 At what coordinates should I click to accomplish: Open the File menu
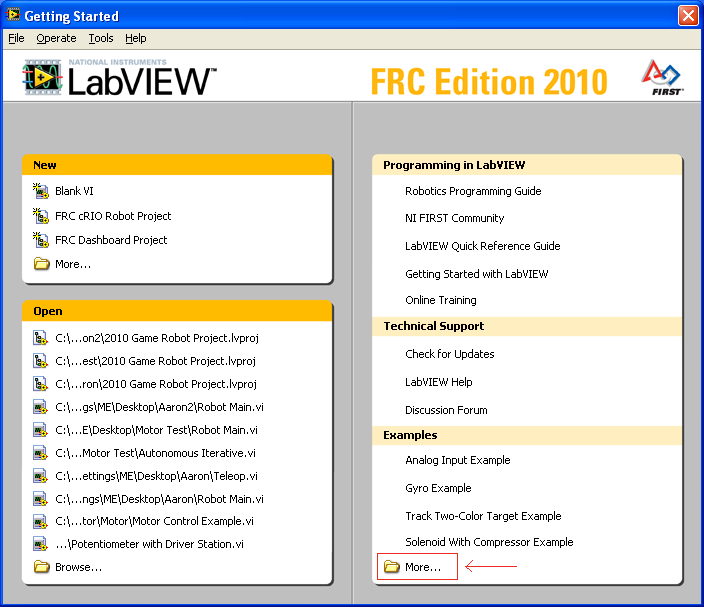16,38
